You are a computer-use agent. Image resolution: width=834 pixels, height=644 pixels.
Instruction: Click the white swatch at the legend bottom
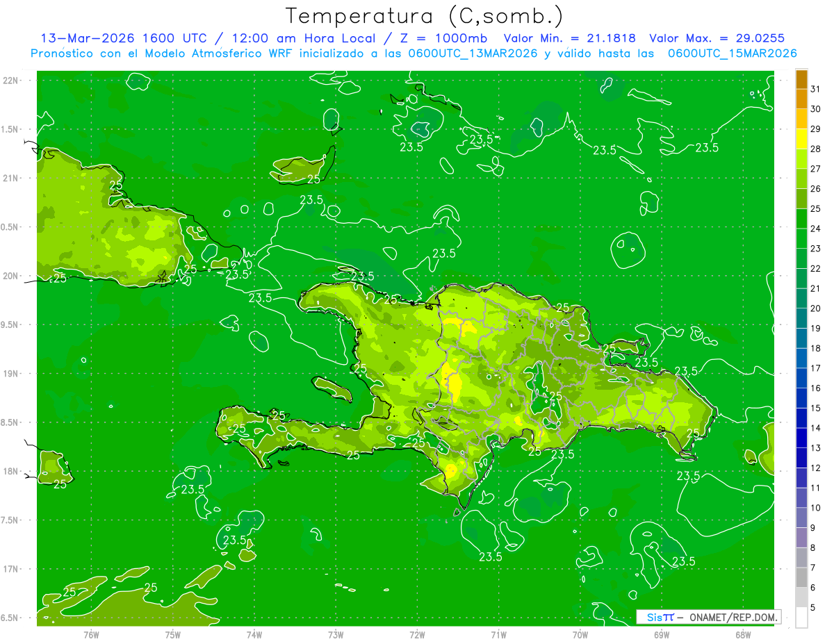click(x=801, y=617)
